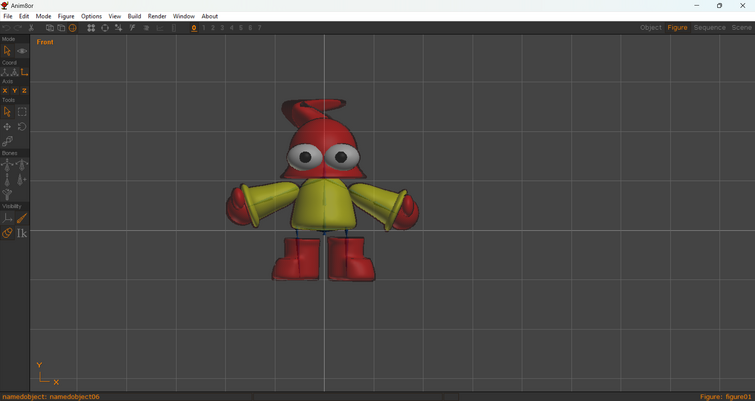The height and width of the screenshot is (401, 755).
Task: Switch to wireframe cube display mode
Action: 50,28
